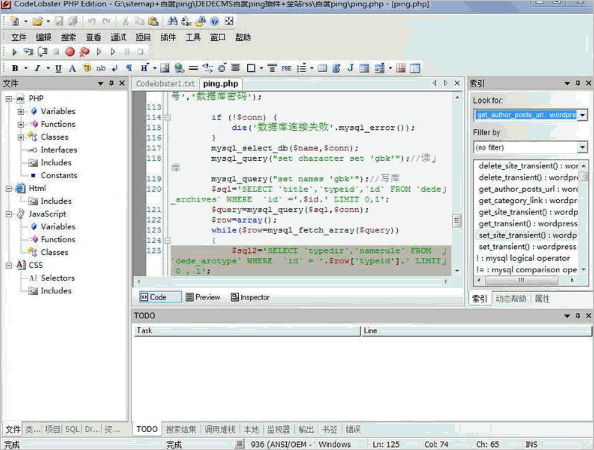594x450 pixels.
Task: Select set_site_transient() in the index list
Action: tap(528, 235)
